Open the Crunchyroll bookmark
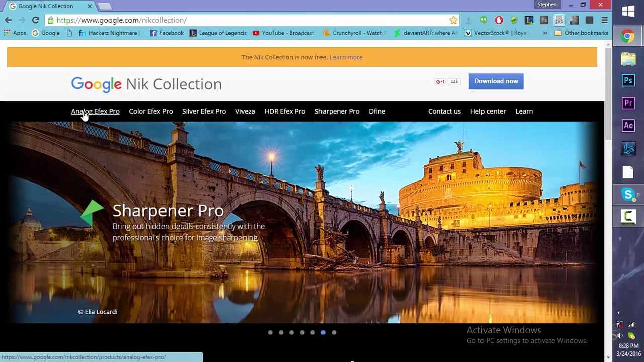Viewport: 644px width, 362px height. [355, 33]
